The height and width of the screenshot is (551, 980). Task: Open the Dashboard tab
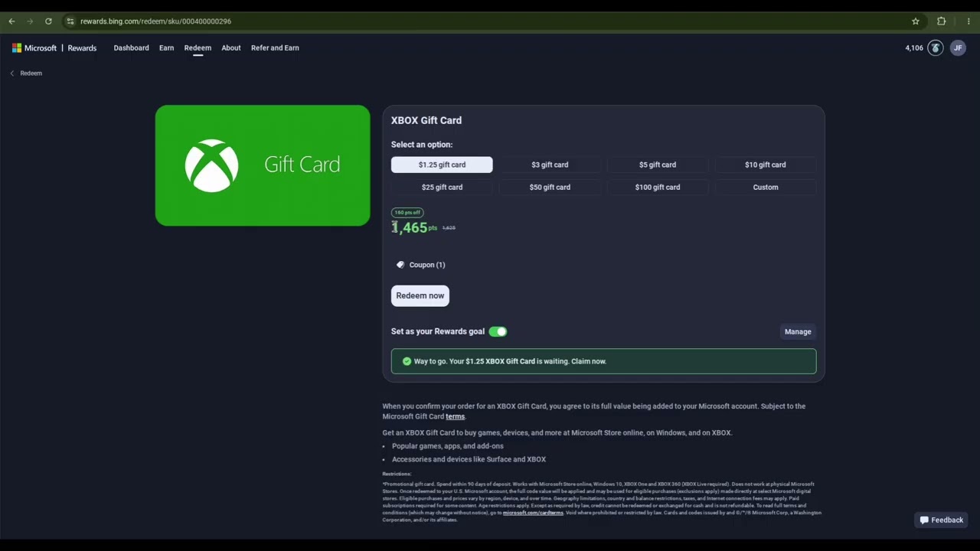click(131, 48)
